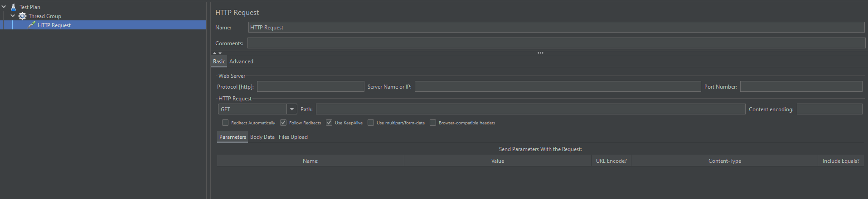Screen dimensions: 868x199
Task: Click the Test Plan flask icon
Action: (13, 7)
